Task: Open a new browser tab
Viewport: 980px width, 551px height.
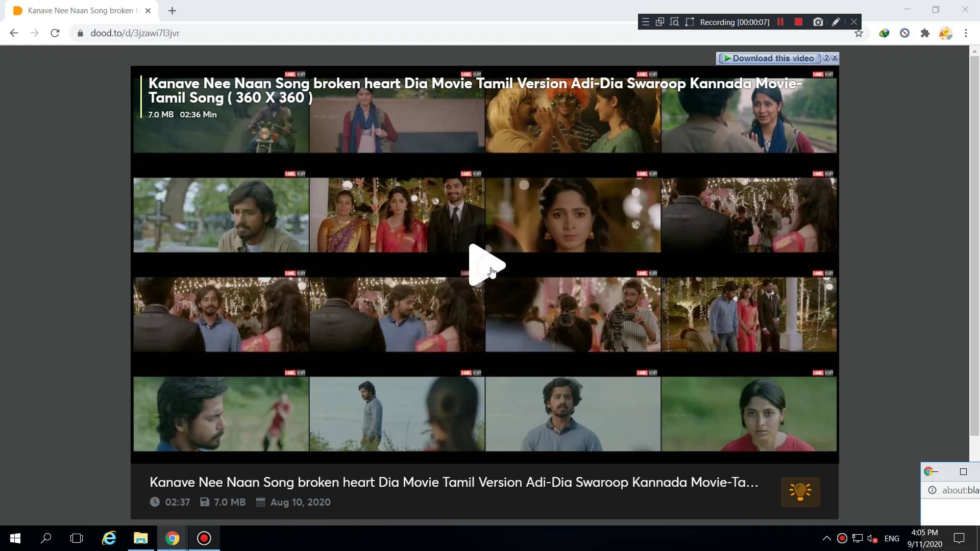Action: [172, 11]
